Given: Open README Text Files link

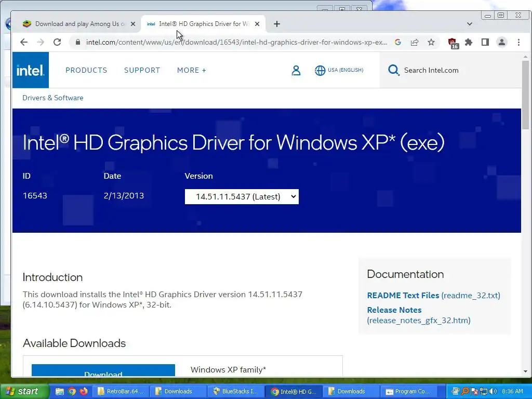Looking at the screenshot, I should 433,295.
